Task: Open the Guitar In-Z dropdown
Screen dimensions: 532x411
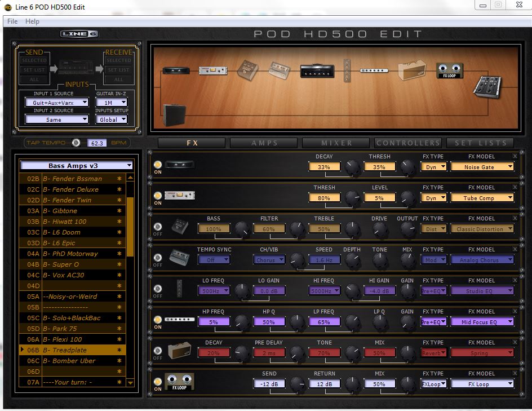Action: pyautogui.click(x=111, y=103)
